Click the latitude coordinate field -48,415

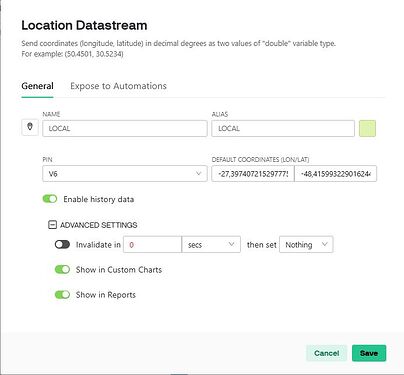coord(336,174)
